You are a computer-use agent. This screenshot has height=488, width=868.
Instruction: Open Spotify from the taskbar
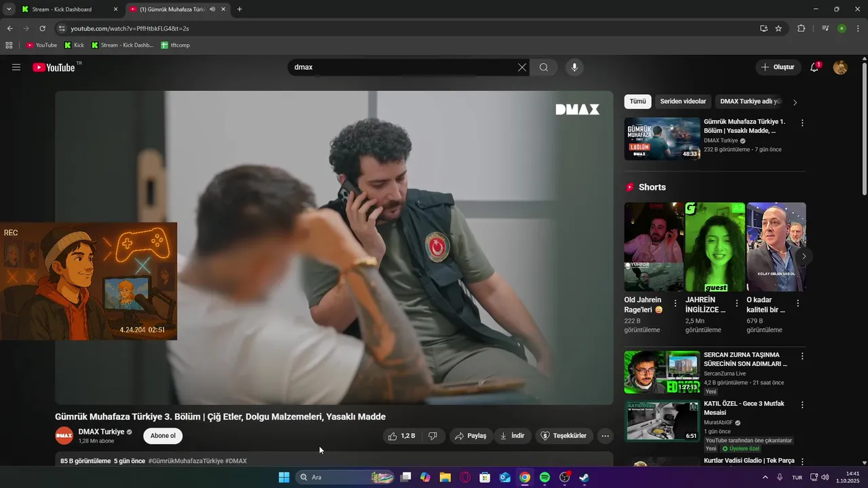tap(545, 477)
